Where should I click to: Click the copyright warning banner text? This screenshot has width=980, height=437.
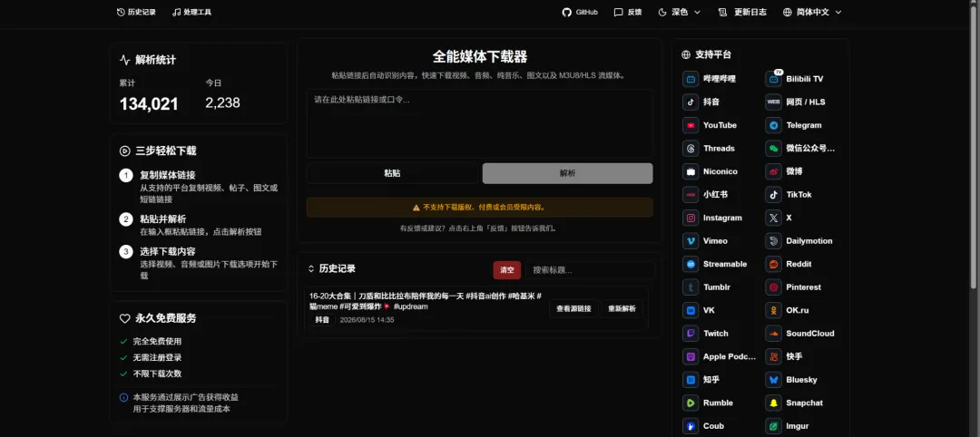(x=485, y=208)
